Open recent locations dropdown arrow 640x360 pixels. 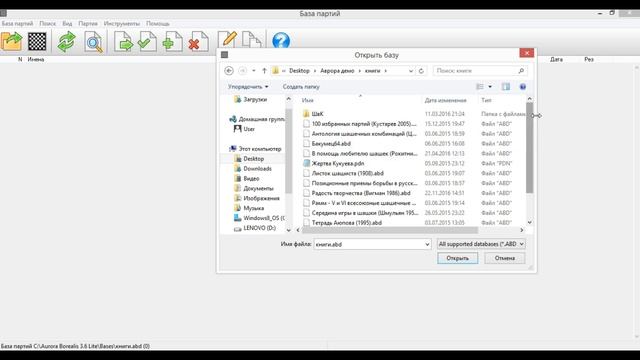pos(253,71)
